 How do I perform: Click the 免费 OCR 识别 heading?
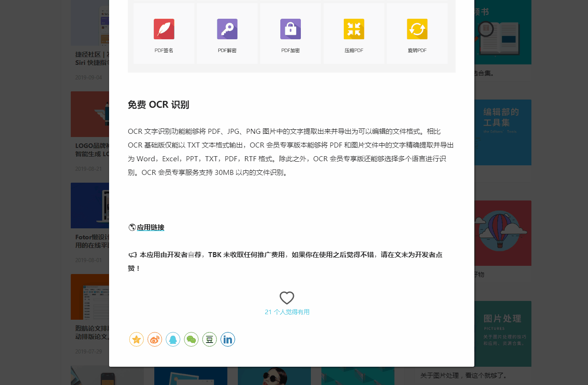pyautogui.click(x=158, y=105)
